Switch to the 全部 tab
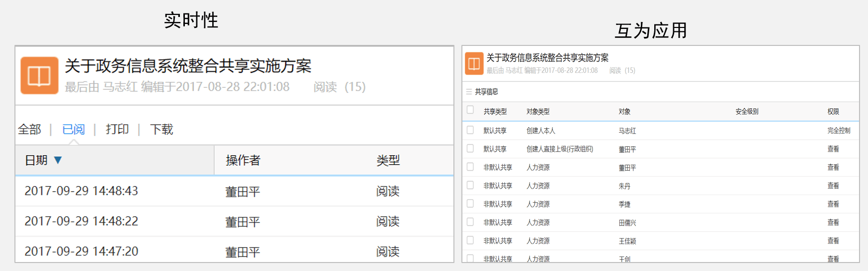868x271 pixels. [29, 130]
